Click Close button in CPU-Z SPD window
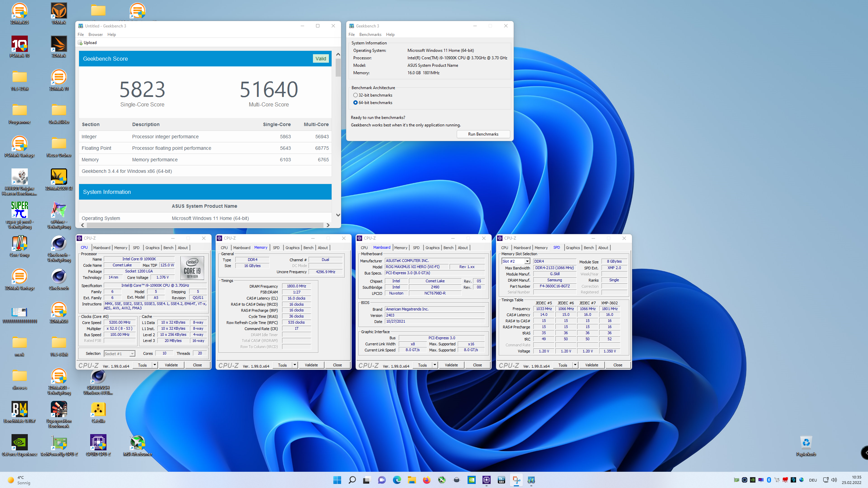The height and width of the screenshot is (488, 868). (x=618, y=365)
